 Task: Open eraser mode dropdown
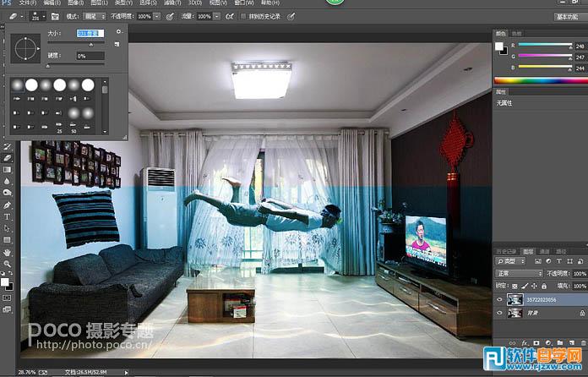[x=94, y=17]
